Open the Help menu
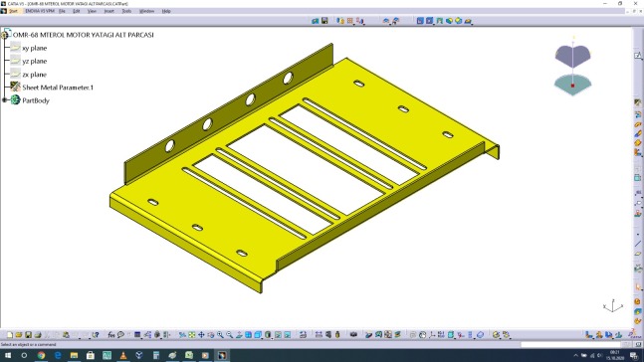 (166, 11)
